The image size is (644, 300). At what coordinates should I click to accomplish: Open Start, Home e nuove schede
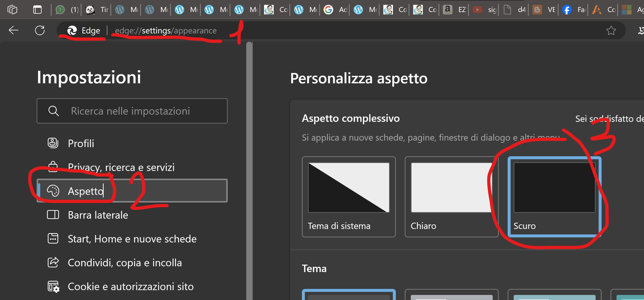(x=132, y=239)
